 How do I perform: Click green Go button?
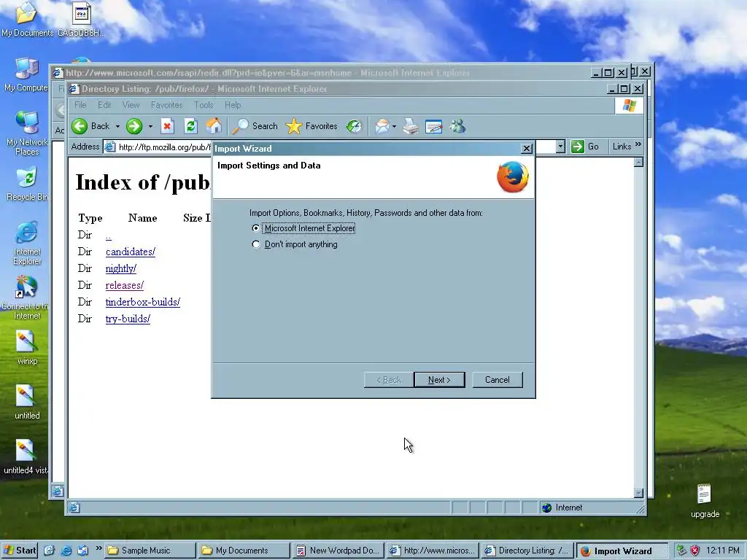(585, 147)
